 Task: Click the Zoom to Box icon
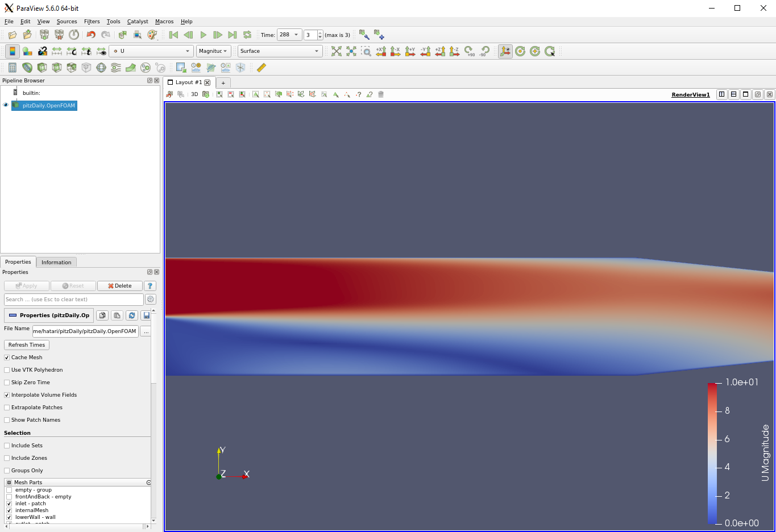366,51
